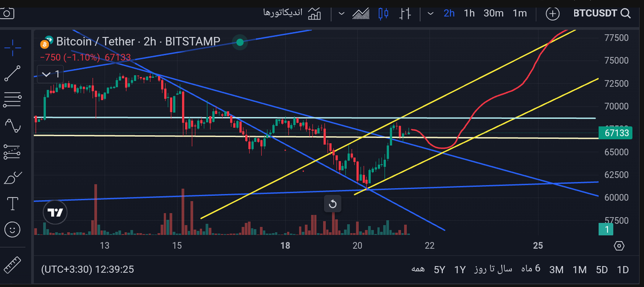Choose the brush drawing tool
644x287 pixels.
tap(13, 178)
